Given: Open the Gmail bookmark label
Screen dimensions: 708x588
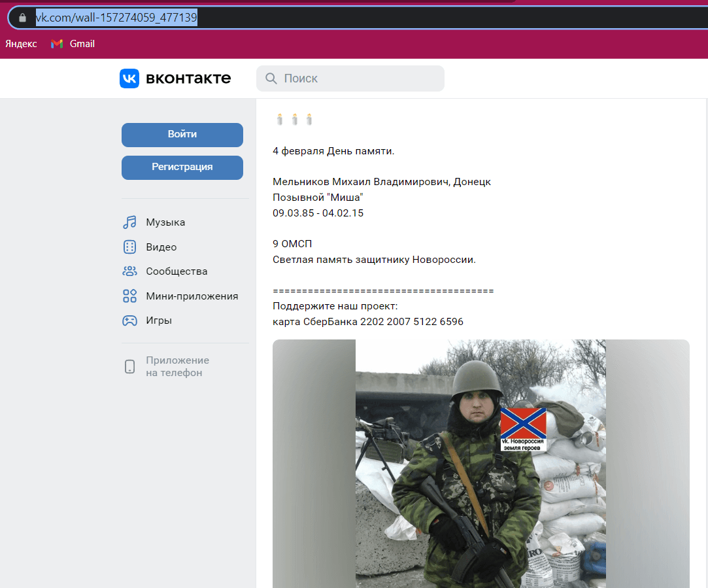Looking at the screenshot, I should pos(82,44).
